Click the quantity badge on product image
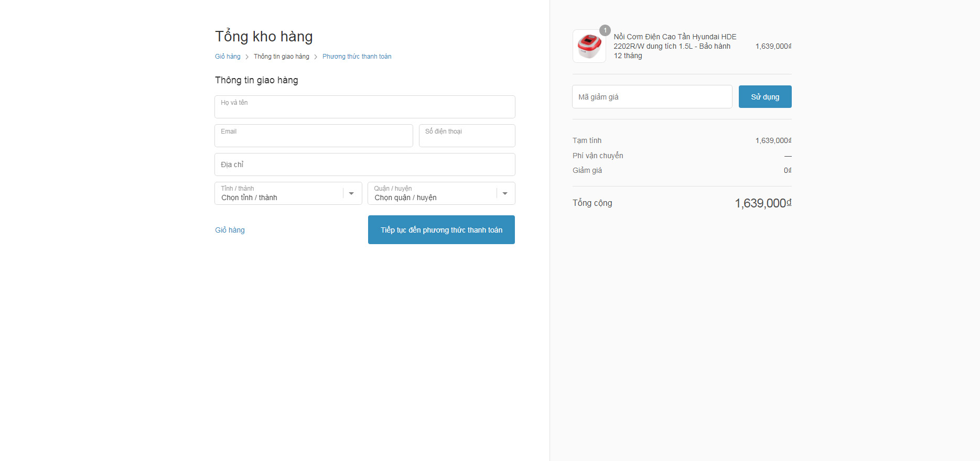The image size is (980, 461). [x=605, y=30]
